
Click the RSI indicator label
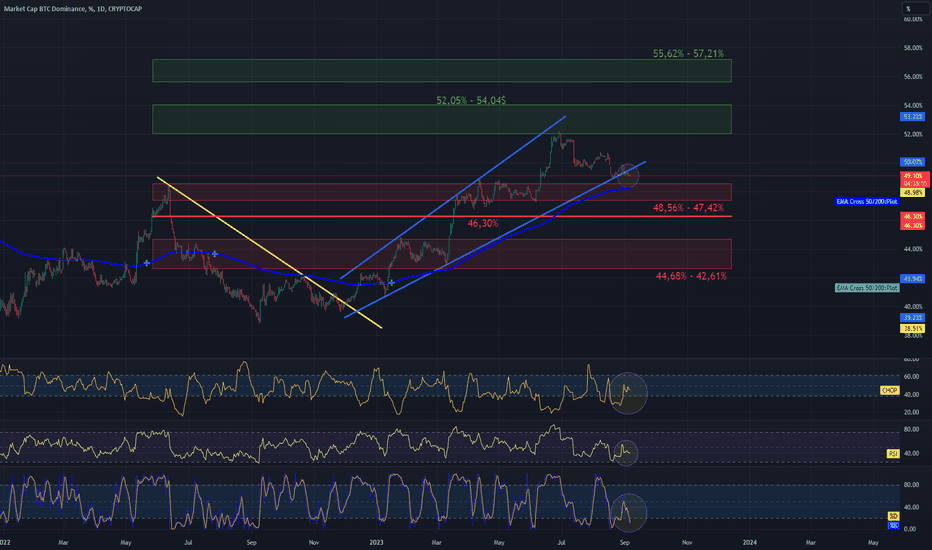tap(893, 454)
